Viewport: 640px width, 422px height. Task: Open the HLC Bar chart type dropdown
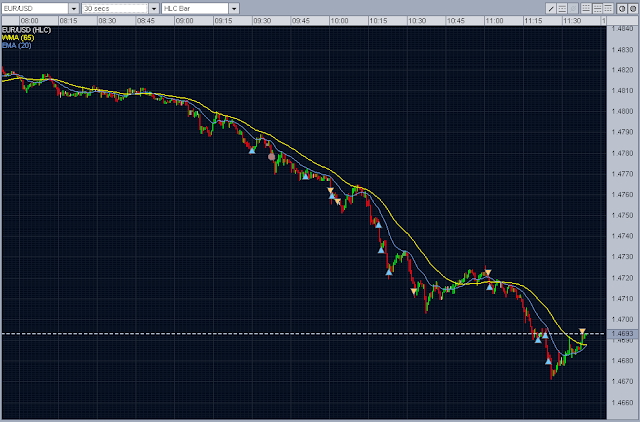(234, 8)
